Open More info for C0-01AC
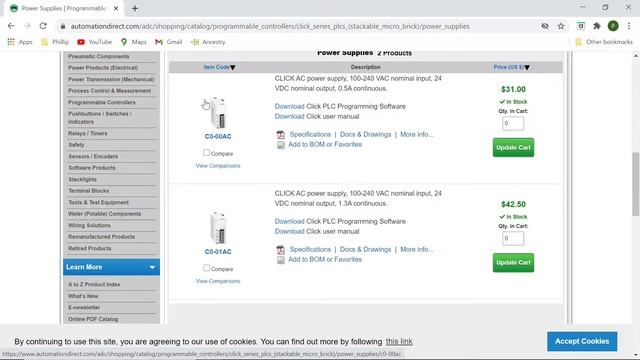The image size is (640, 360). (x=417, y=249)
